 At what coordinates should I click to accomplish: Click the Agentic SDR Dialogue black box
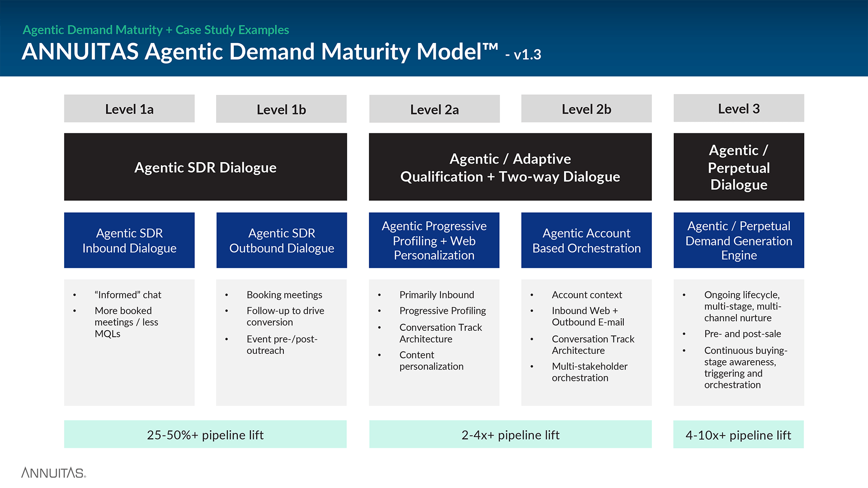tap(206, 167)
